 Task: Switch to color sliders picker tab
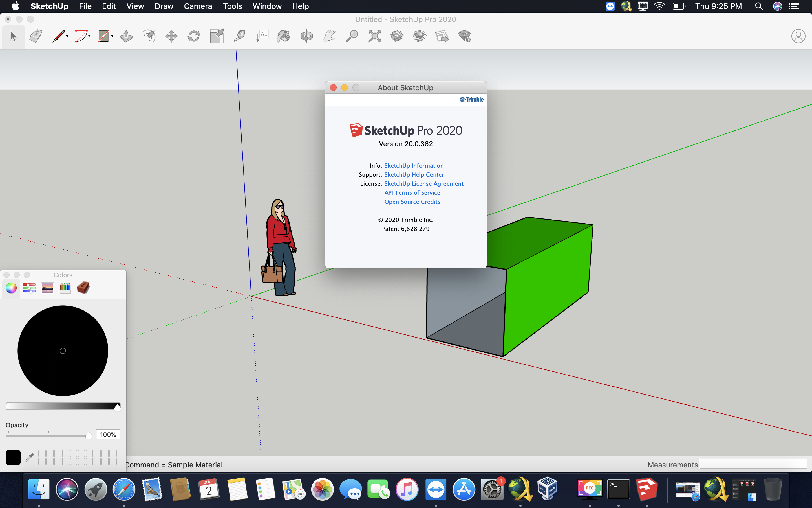29,288
